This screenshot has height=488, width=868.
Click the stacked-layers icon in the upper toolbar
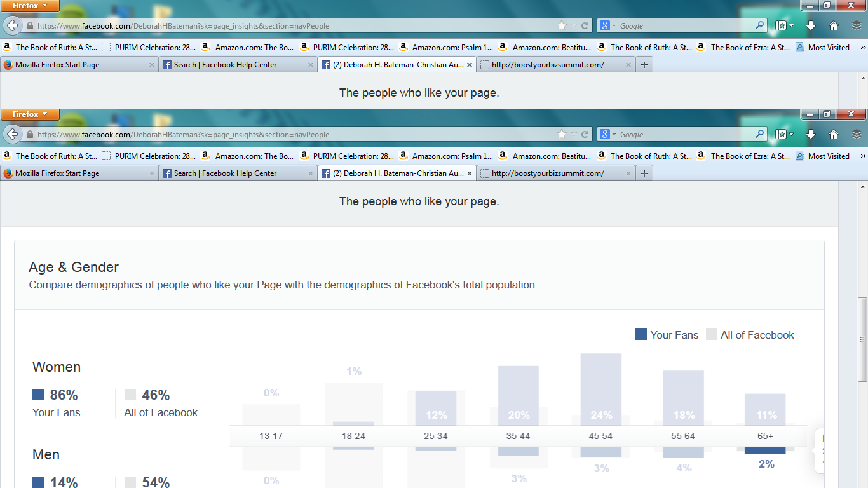point(857,26)
